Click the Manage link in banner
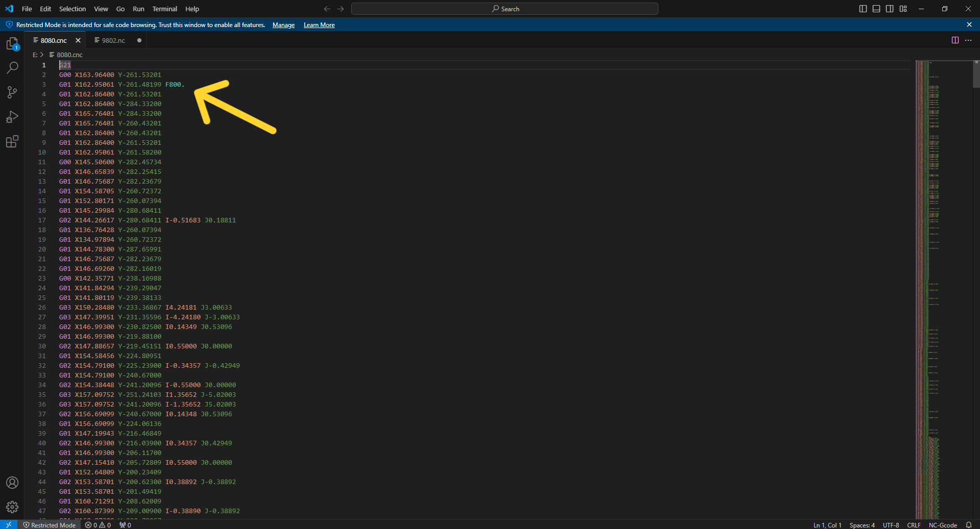Image resolution: width=980 pixels, height=529 pixels. tap(283, 25)
